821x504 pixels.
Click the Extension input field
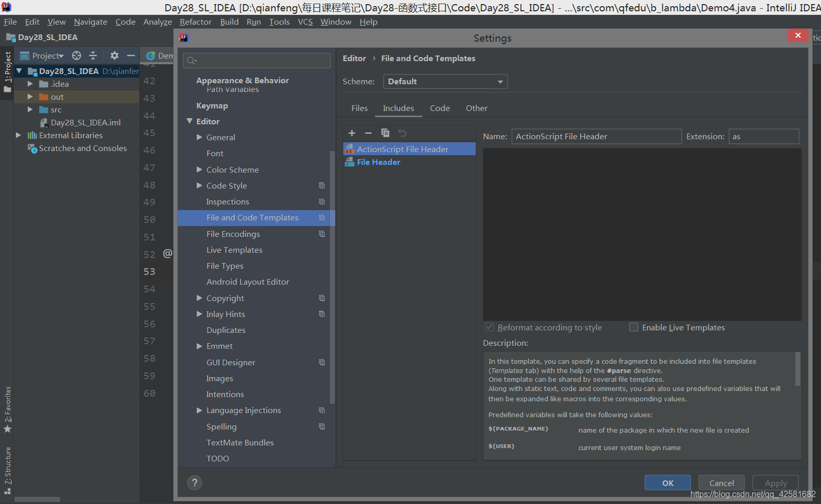pos(764,136)
